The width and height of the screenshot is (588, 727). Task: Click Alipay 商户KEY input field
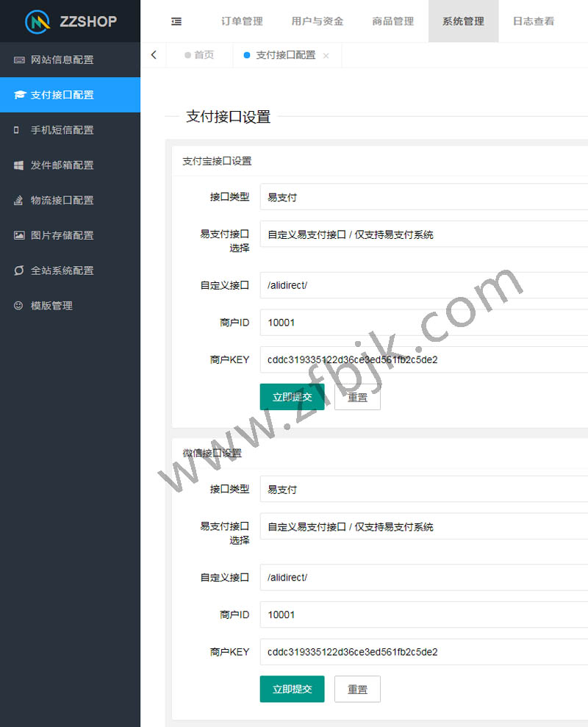pyautogui.click(x=424, y=359)
